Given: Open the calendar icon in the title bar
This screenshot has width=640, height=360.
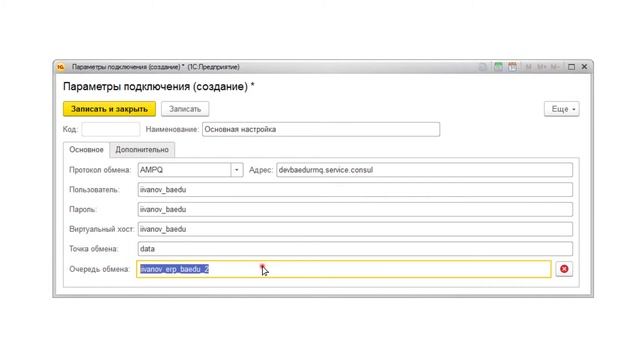Looking at the screenshot, I should [x=512, y=67].
